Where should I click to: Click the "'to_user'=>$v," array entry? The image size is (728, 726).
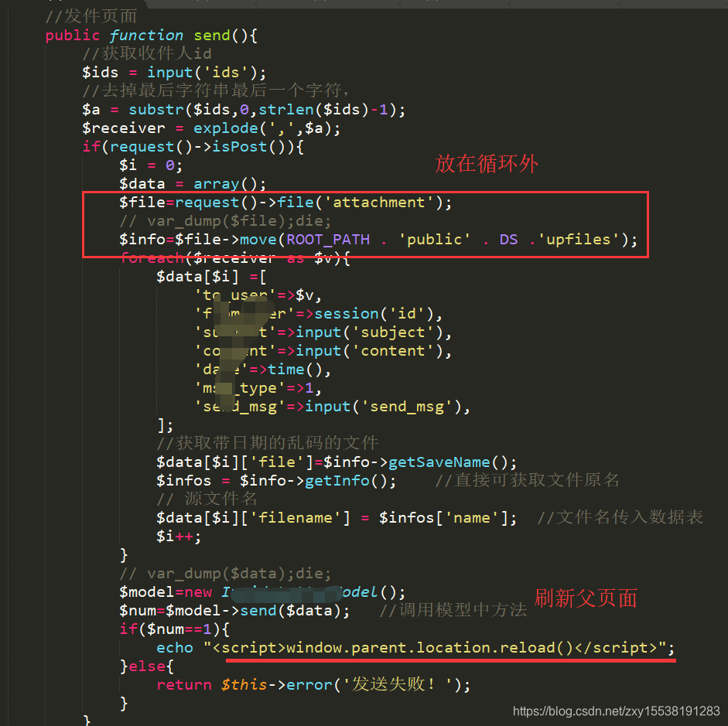tap(258, 295)
